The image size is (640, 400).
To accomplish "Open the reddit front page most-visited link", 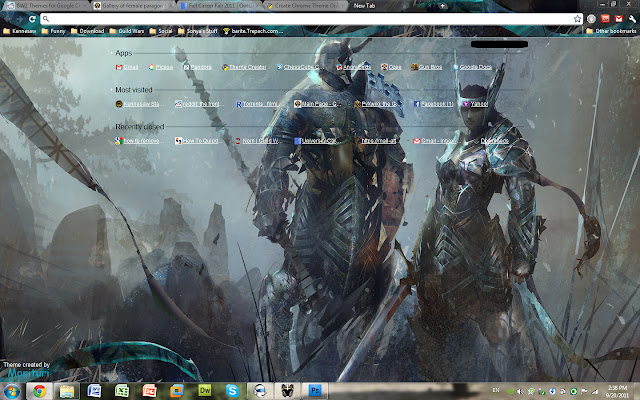I will (198, 104).
